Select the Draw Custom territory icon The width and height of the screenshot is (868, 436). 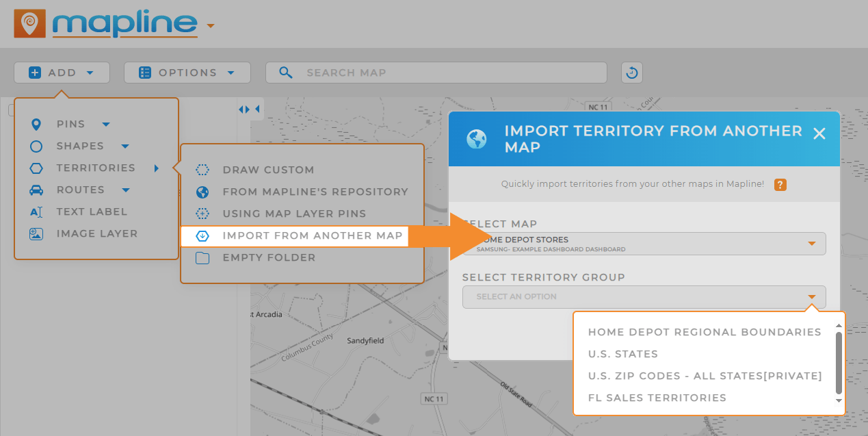click(202, 170)
